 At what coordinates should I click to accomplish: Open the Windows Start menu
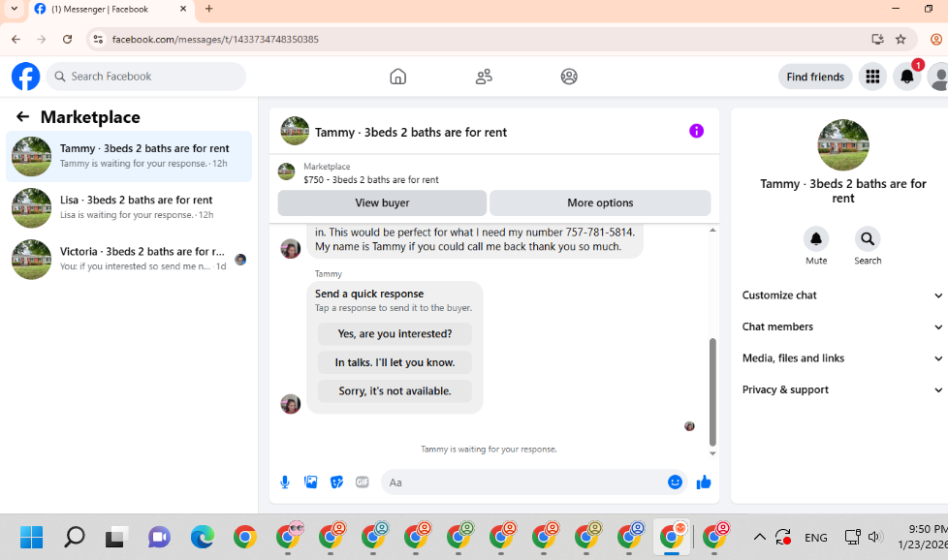[31, 537]
